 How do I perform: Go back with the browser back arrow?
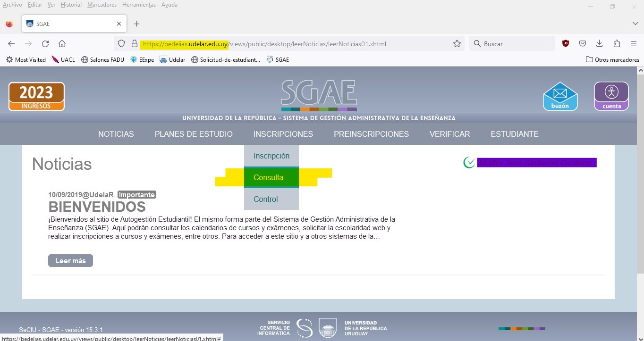click(11, 44)
